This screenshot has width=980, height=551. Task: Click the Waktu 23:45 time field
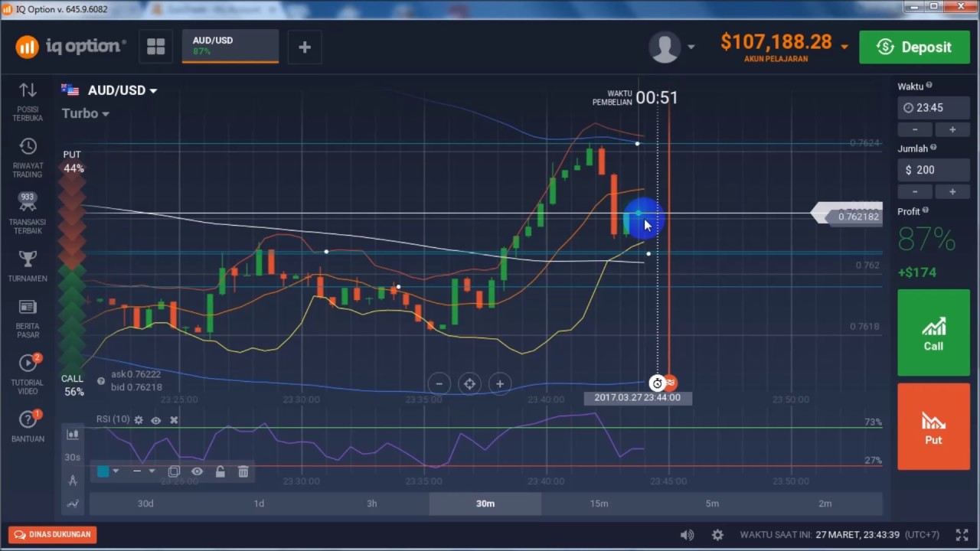933,108
